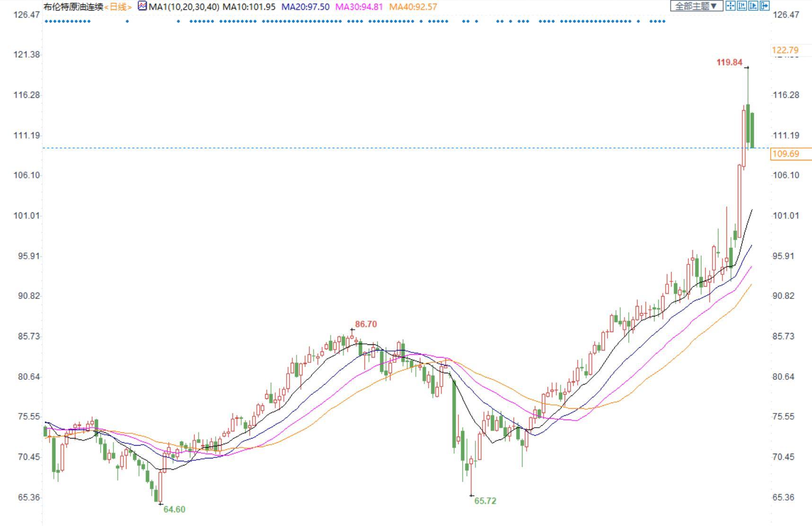Open the 日线 period selector

click(x=118, y=7)
